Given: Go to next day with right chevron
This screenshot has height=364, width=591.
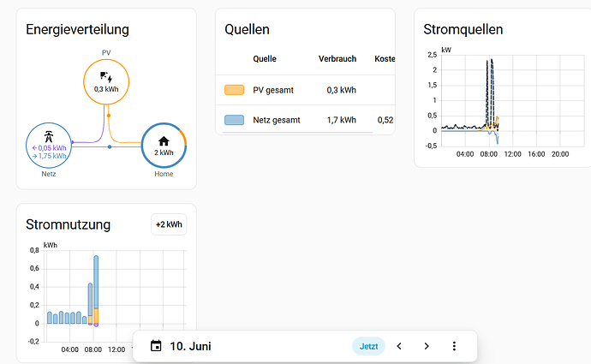Looking at the screenshot, I should (427, 346).
